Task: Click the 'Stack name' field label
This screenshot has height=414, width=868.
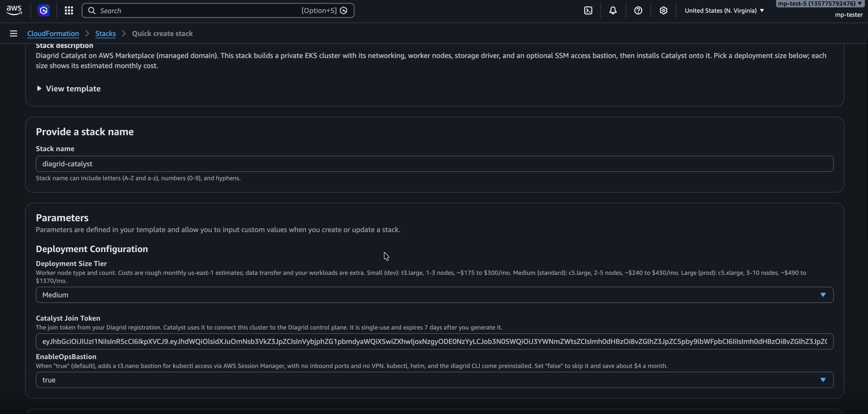Action: tap(55, 149)
